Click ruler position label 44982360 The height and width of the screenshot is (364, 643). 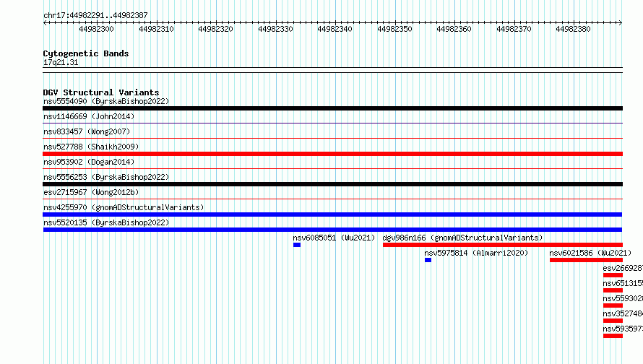coord(454,29)
